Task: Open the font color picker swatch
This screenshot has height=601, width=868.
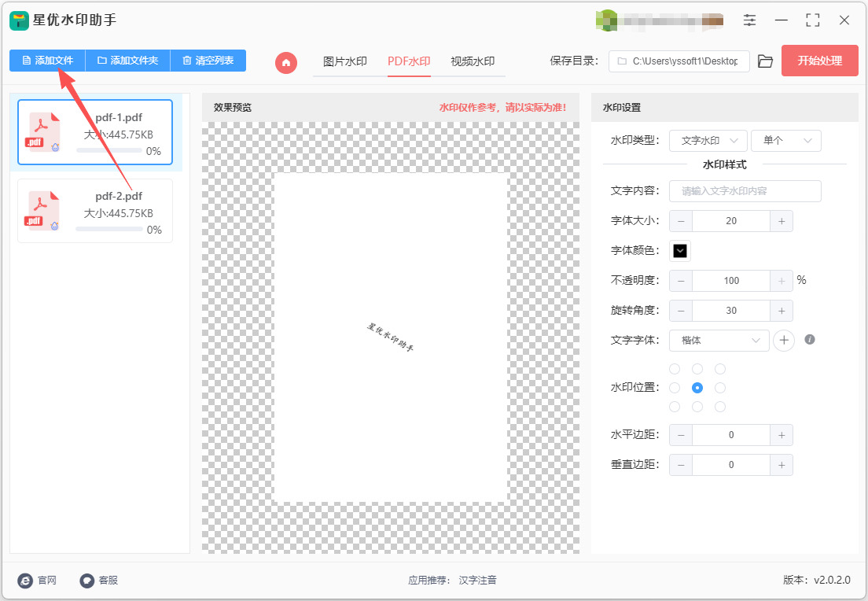Action: [680, 251]
